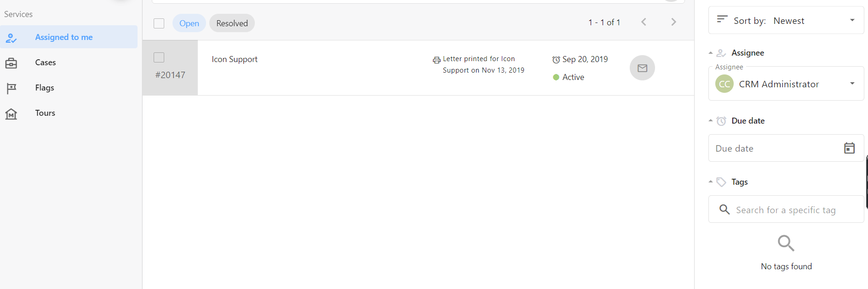Click the envelope mail icon on case row

[x=642, y=68]
